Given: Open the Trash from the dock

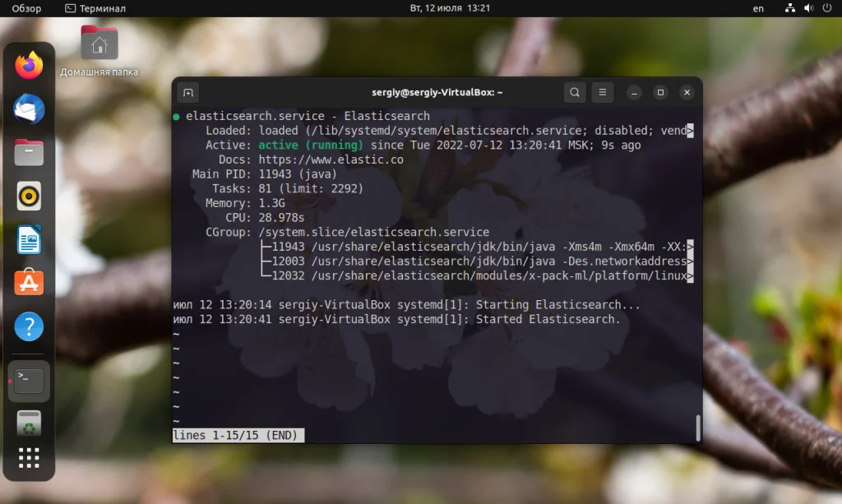Looking at the screenshot, I should (x=28, y=423).
